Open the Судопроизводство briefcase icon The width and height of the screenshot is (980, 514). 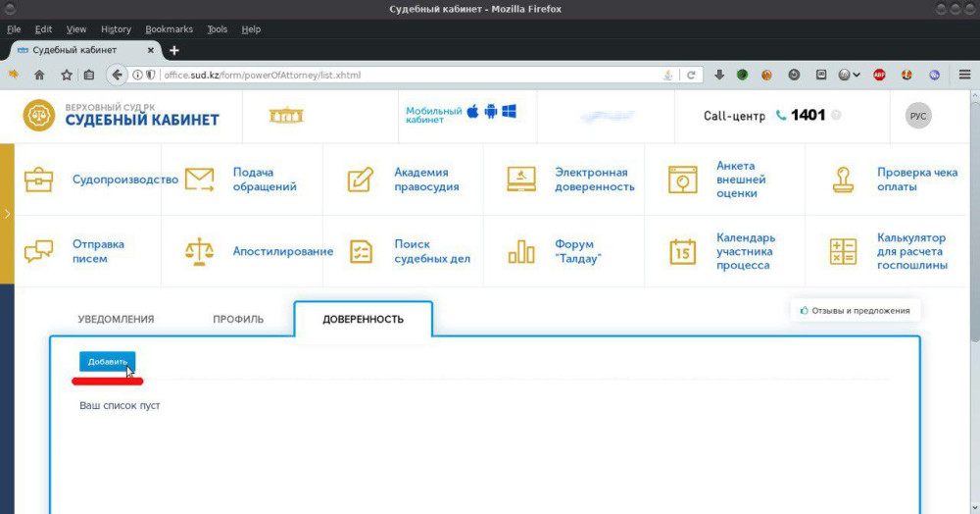[x=39, y=180]
